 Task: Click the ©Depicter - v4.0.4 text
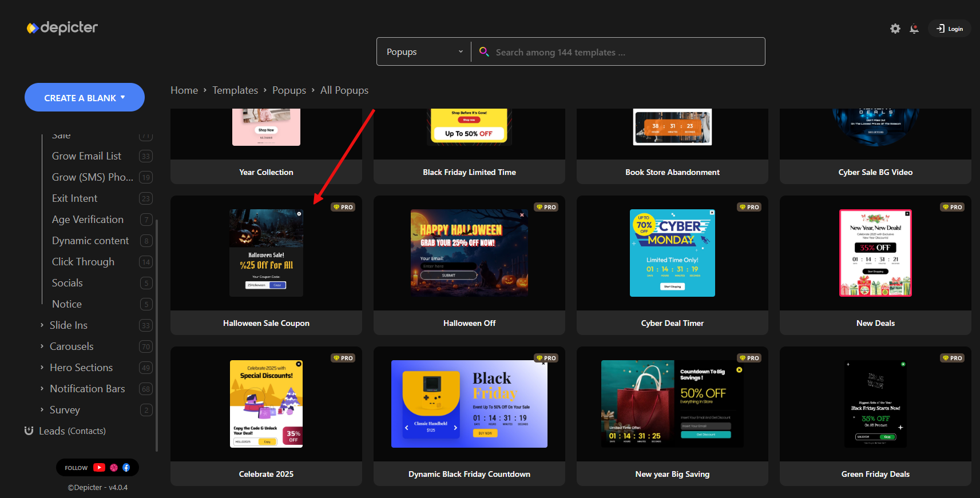98,488
